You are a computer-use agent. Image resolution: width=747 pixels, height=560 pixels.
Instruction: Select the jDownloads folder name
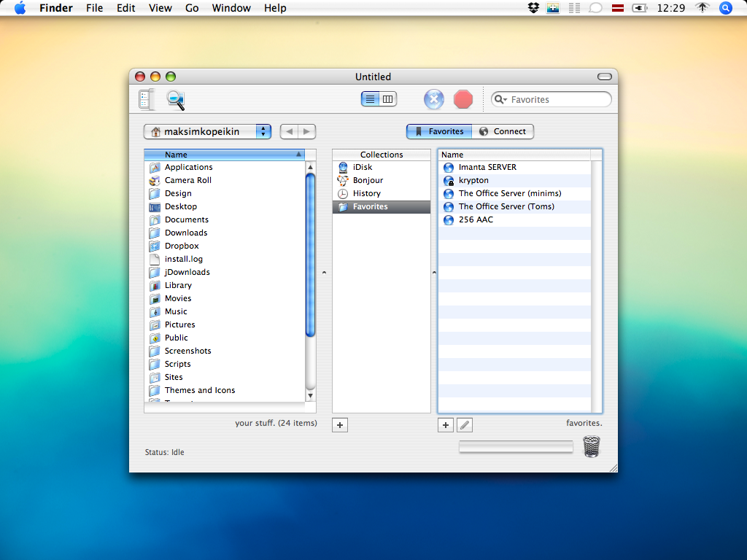tap(187, 273)
